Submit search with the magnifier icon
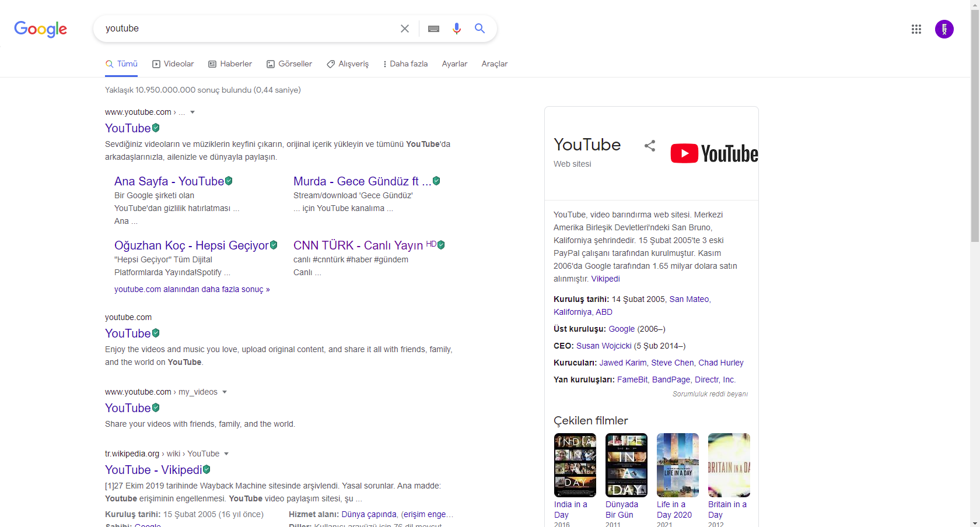 pyautogui.click(x=480, y=29)
